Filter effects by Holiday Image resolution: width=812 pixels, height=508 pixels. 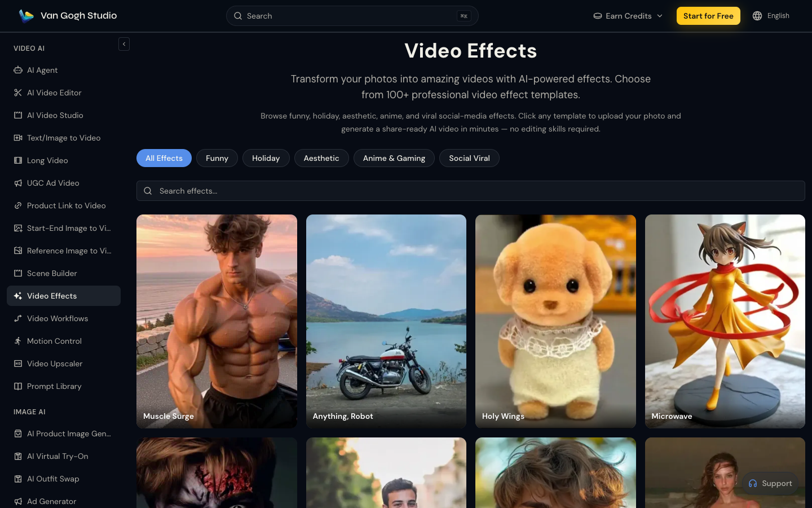coord(266,158)
